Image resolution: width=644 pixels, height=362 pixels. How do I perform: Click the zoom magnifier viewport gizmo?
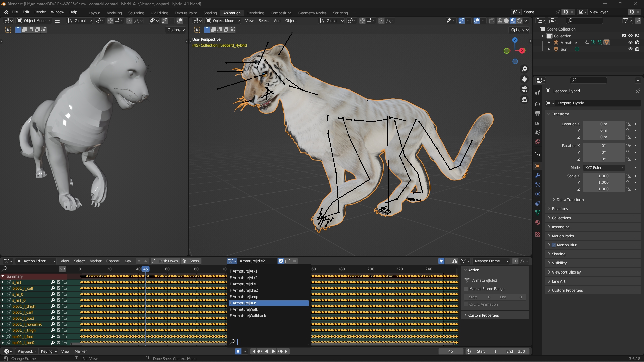pyautogui.click(x=524, y=69)
